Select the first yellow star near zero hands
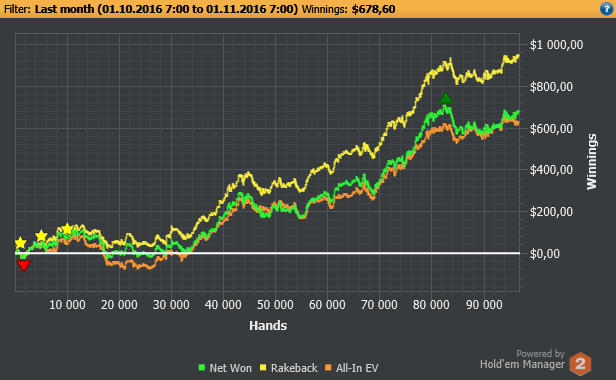This screenshot has height=380, width=616. [20, 243]
